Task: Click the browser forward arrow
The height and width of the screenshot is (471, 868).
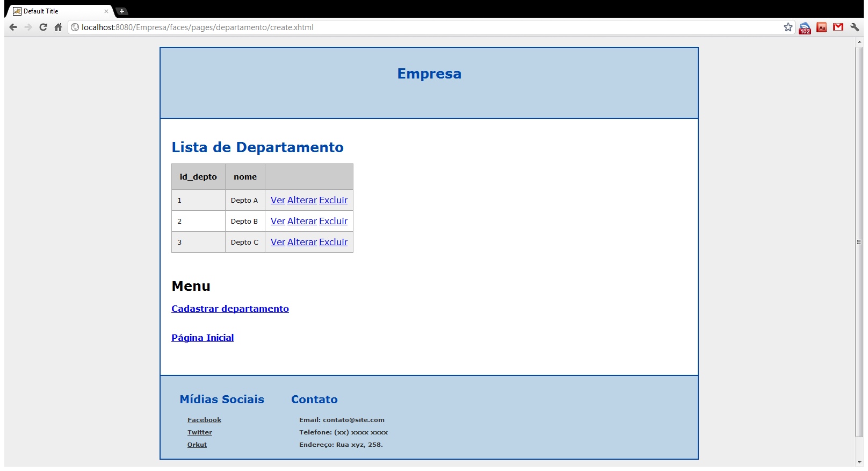Action: coord(28,27)
